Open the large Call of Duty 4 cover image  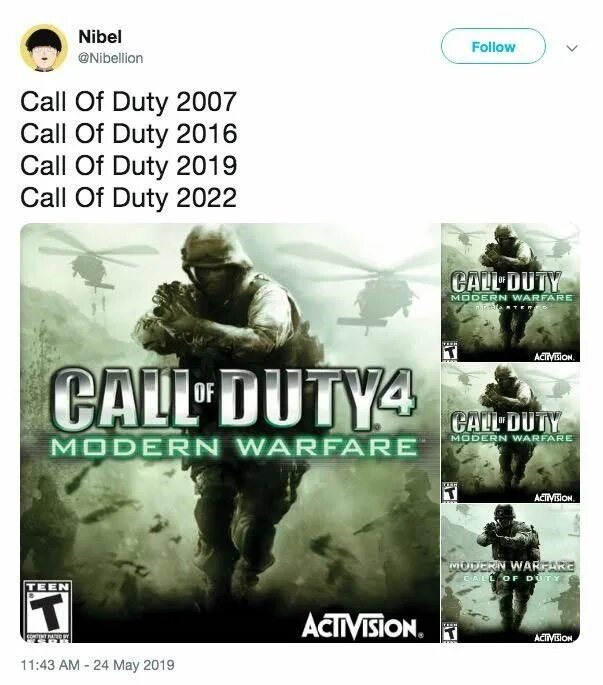point(230,432)
